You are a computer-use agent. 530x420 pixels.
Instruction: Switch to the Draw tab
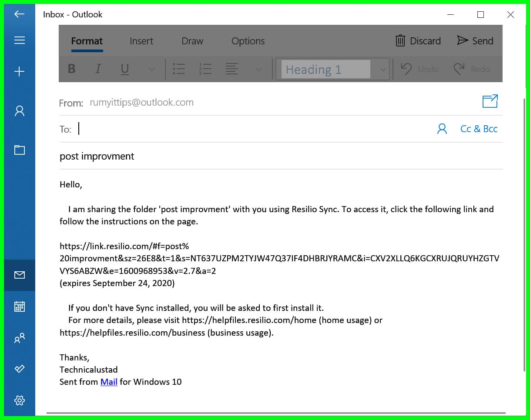pyautogui.click(x=192, y=41)
